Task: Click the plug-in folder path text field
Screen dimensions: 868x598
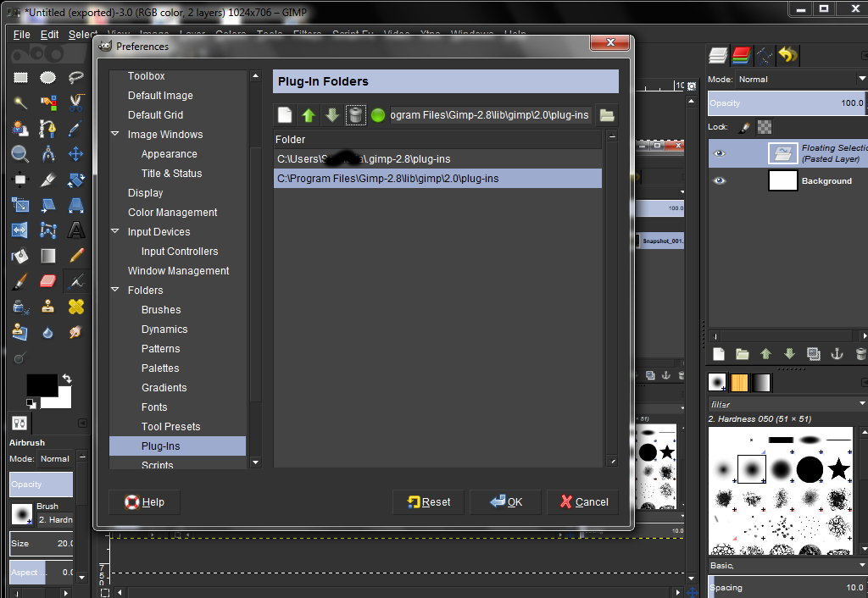Action: point(491,115)
